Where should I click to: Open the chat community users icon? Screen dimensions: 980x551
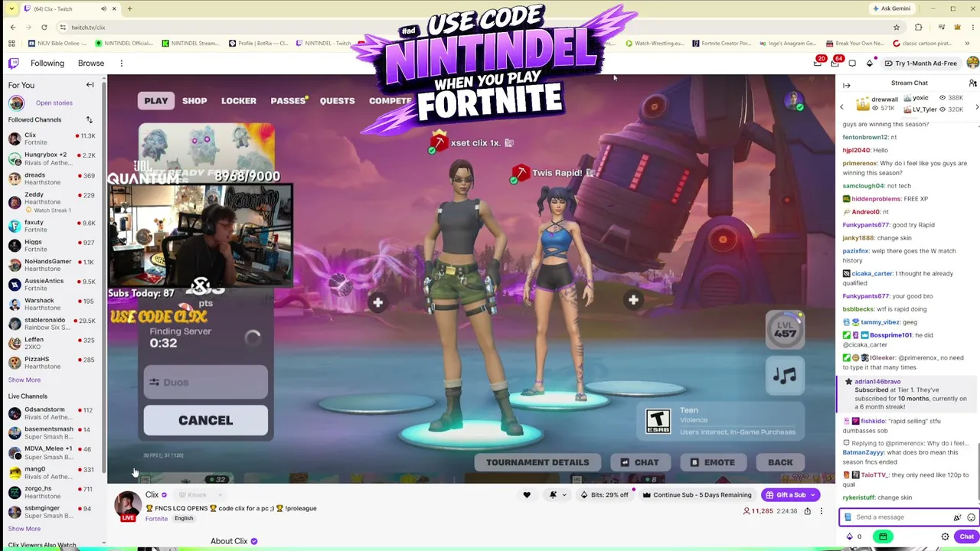point(972,83)
